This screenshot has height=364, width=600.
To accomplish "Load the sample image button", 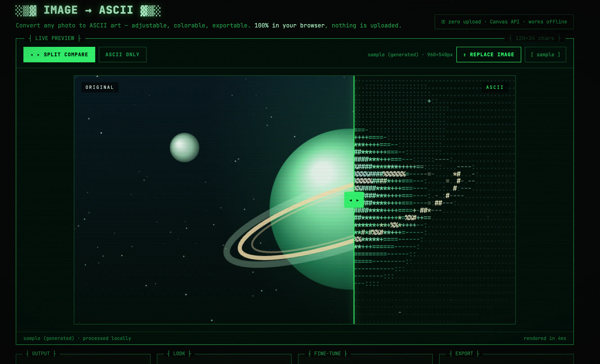I will tap(545, 54).
